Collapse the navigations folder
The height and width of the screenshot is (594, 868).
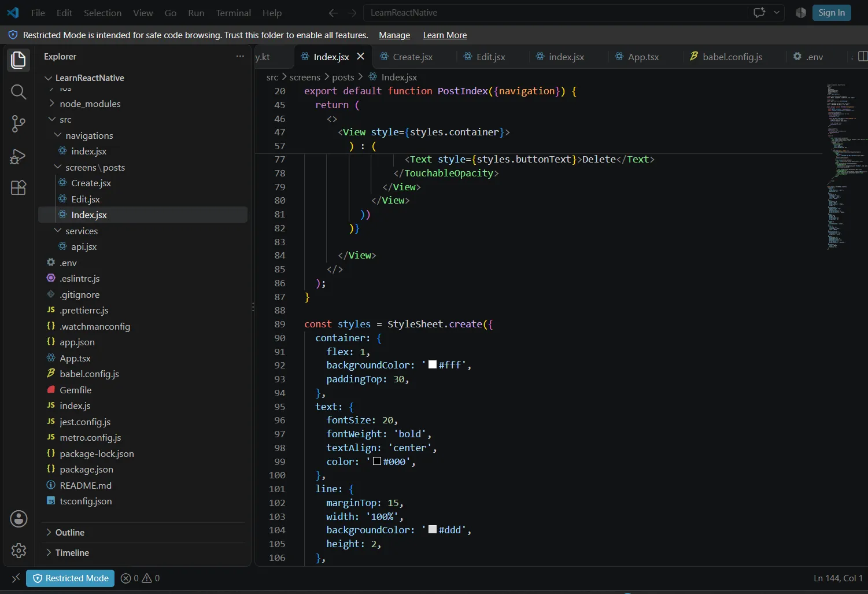point(58,135)
